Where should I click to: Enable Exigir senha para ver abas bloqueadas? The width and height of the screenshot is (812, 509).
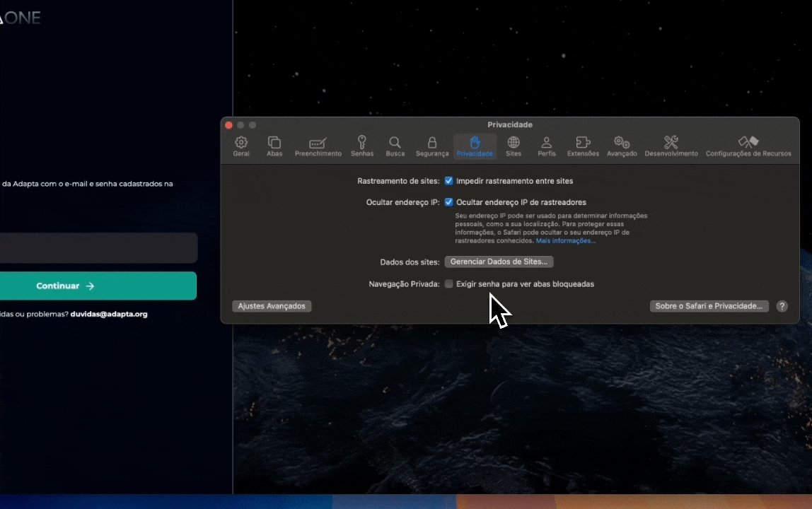click(448, 284)
